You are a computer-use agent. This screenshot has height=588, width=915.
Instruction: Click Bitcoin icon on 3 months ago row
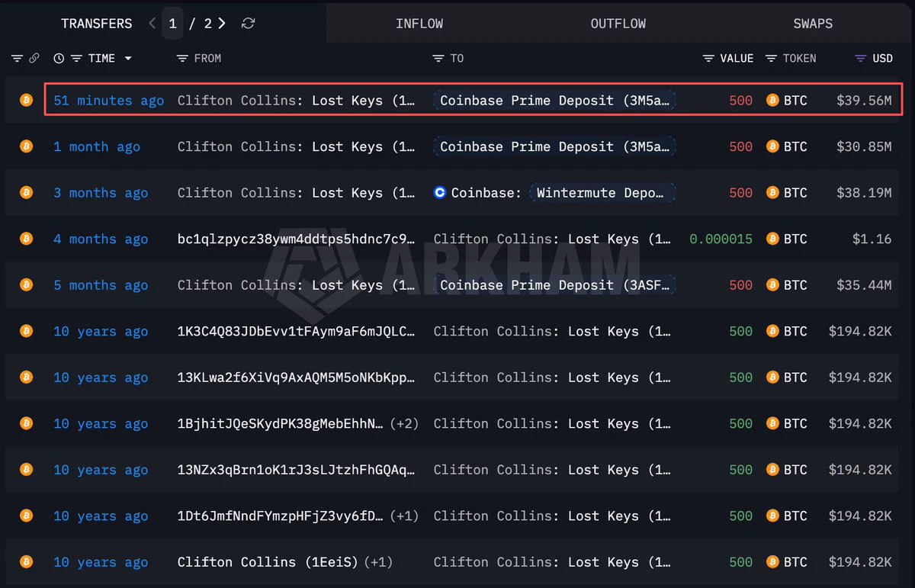click(x=27, y=192)
